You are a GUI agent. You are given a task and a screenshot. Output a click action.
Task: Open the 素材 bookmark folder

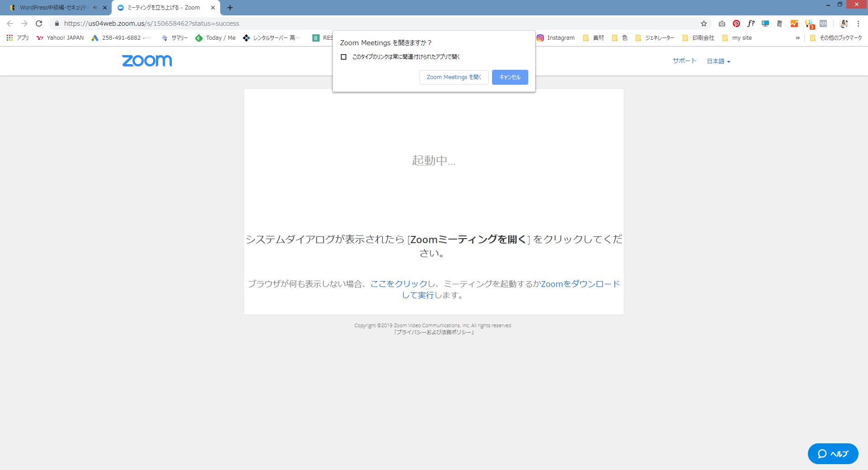point(594,38)
